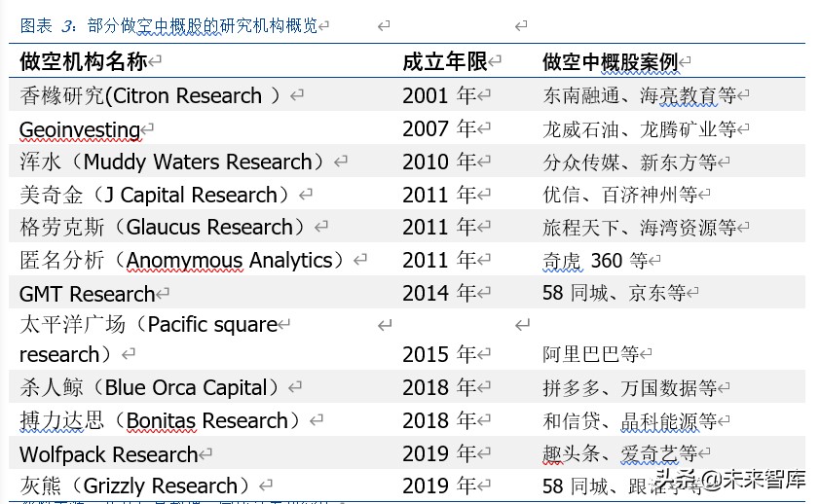The image size is (820, 504).
Task: Select the GMT Research cell
Action: (x=88, y=294)
